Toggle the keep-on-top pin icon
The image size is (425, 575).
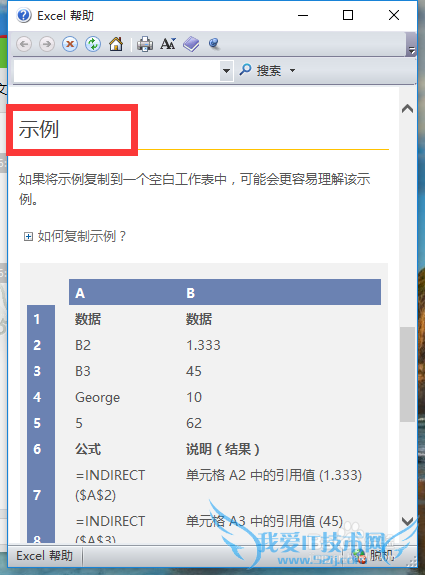click(x=214, y=44)
